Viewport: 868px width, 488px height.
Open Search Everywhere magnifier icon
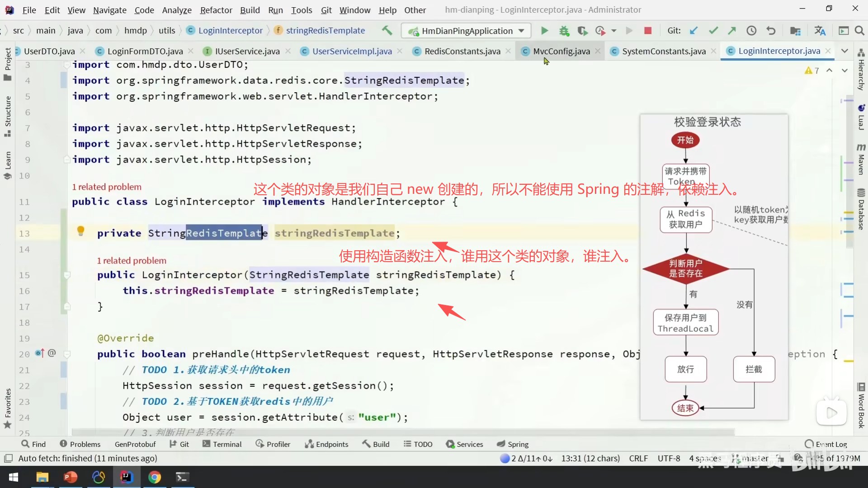point(859,31)
